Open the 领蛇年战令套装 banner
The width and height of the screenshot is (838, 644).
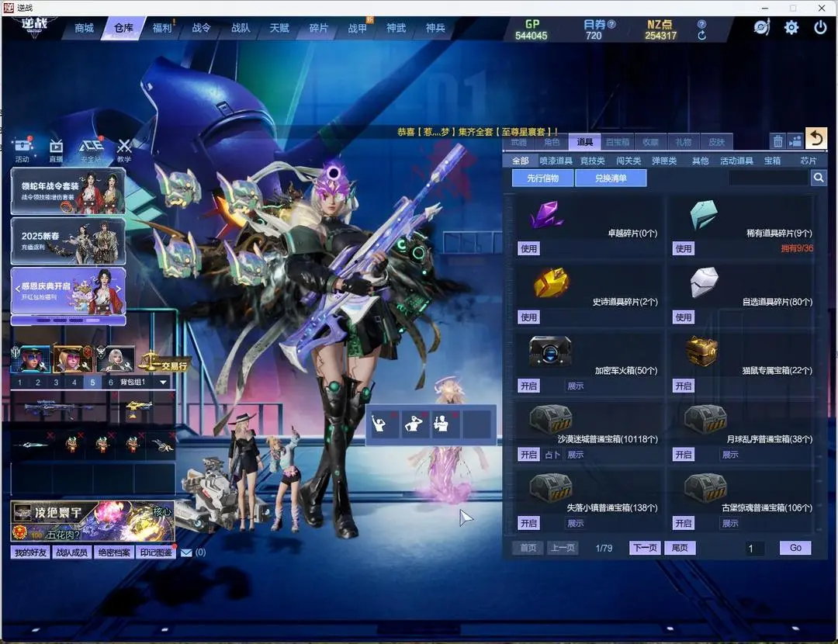coord(68,192)
